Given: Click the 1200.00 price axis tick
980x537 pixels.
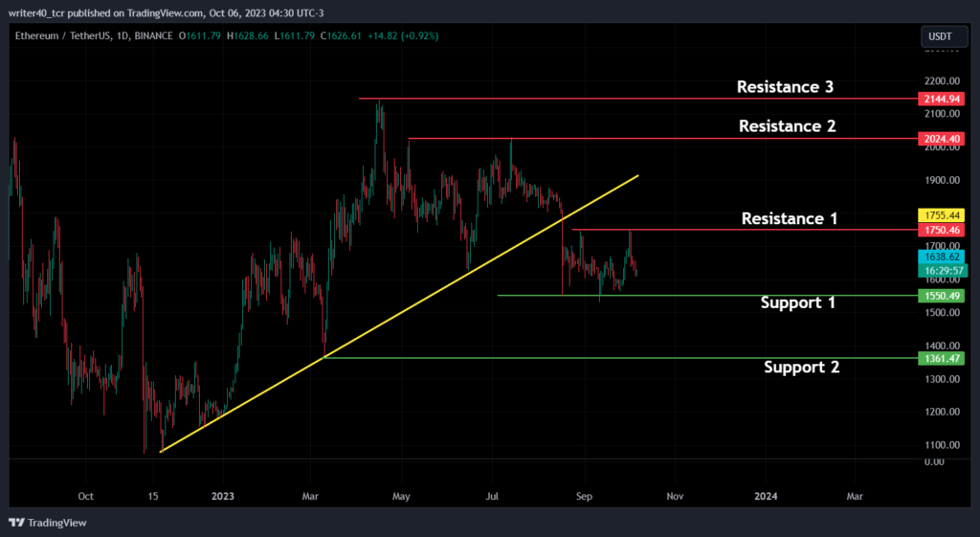Looking at the screenshot, I should pos(942,412).
